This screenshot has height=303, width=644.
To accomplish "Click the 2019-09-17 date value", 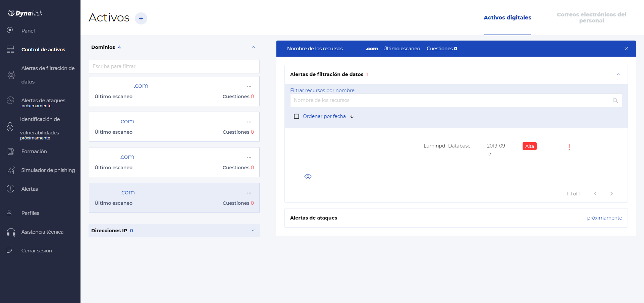I will click(x=497, y=150).
